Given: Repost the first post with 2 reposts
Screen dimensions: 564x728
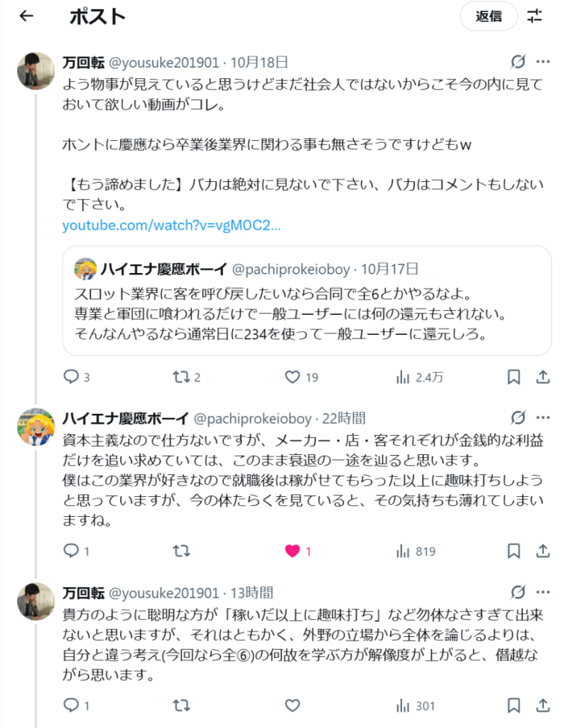Looking at the screenshot, I should [182, 377].
